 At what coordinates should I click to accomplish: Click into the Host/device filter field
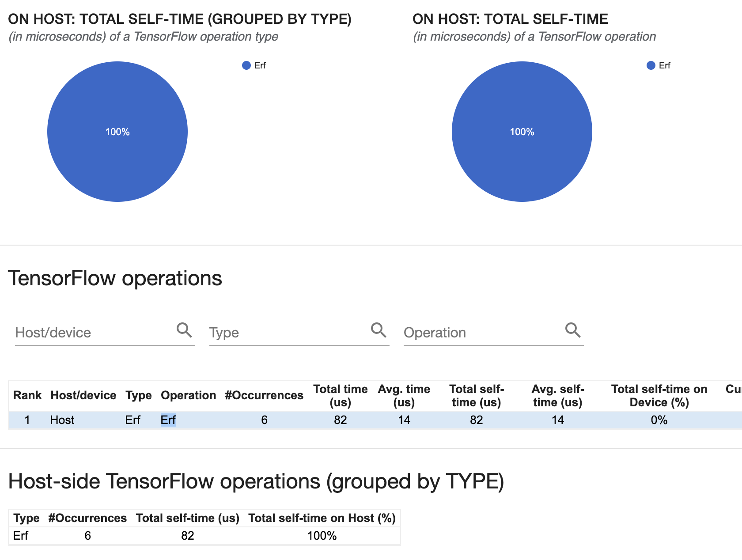pos(88,333)
